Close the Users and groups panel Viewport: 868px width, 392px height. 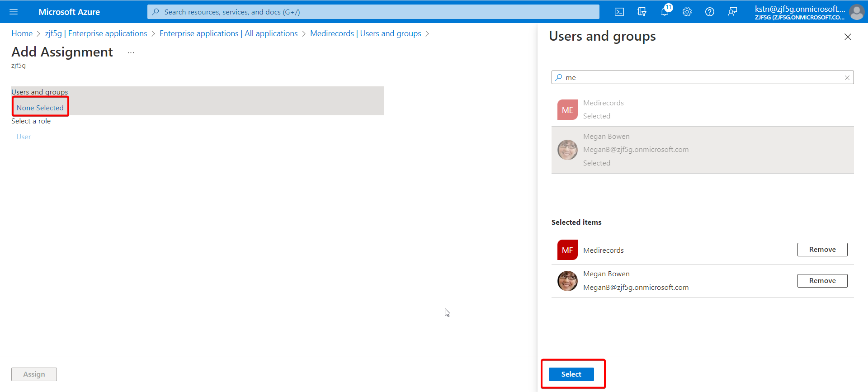[848, 37]
